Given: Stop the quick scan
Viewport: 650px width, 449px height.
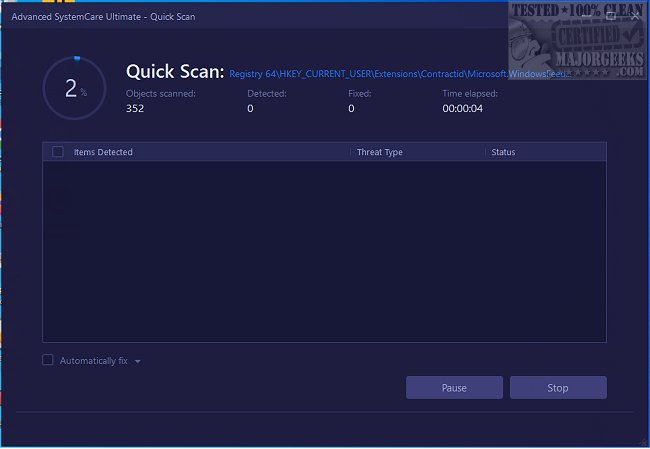Looking at the screenshot, I should coord(558,388).
